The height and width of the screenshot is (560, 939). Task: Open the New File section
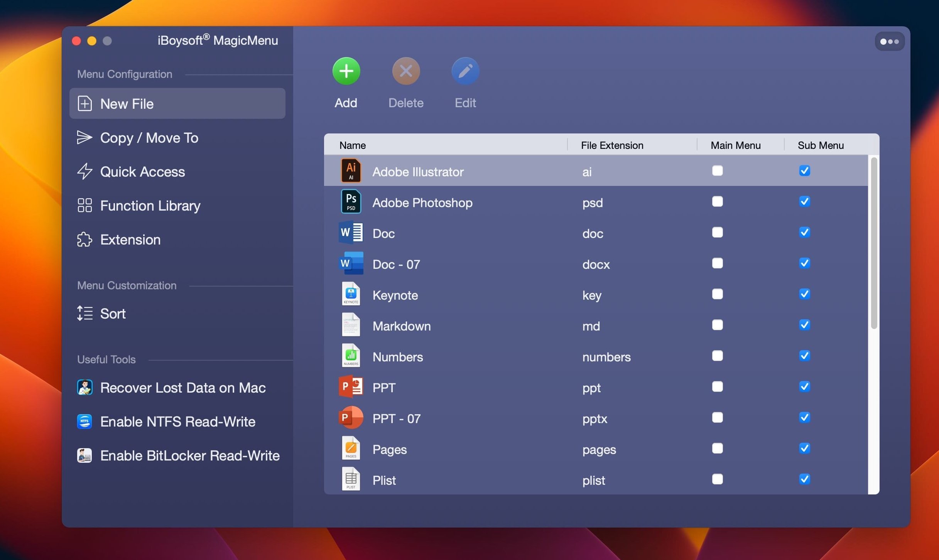click(x=177, y=103)
